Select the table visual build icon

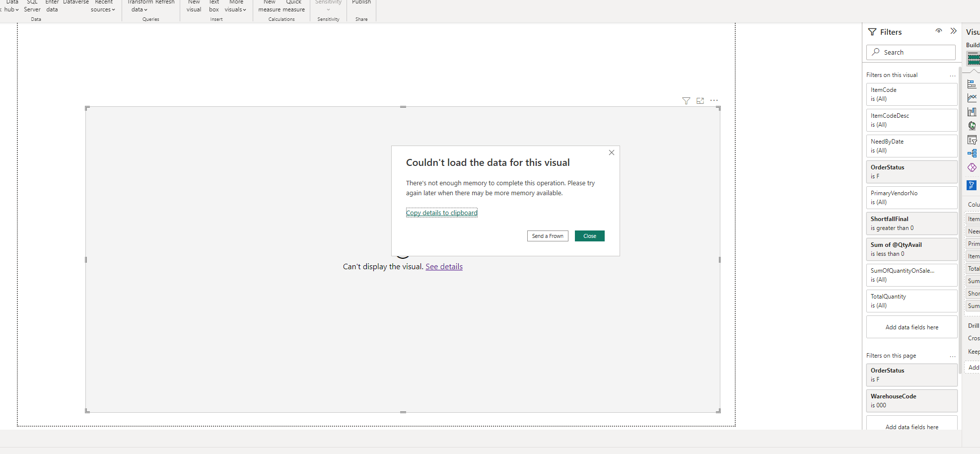coord(974,59)
